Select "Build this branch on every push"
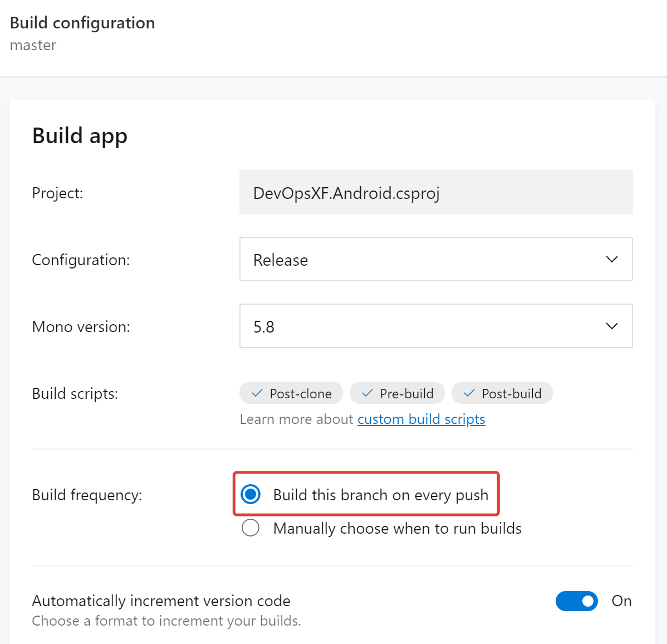The height and width of the screenshot is (644, 667). point(251,494)
